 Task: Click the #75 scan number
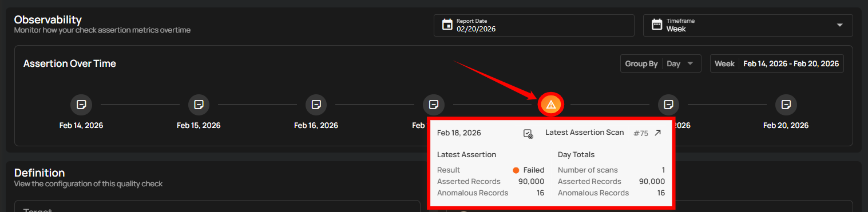pos(641,133)
